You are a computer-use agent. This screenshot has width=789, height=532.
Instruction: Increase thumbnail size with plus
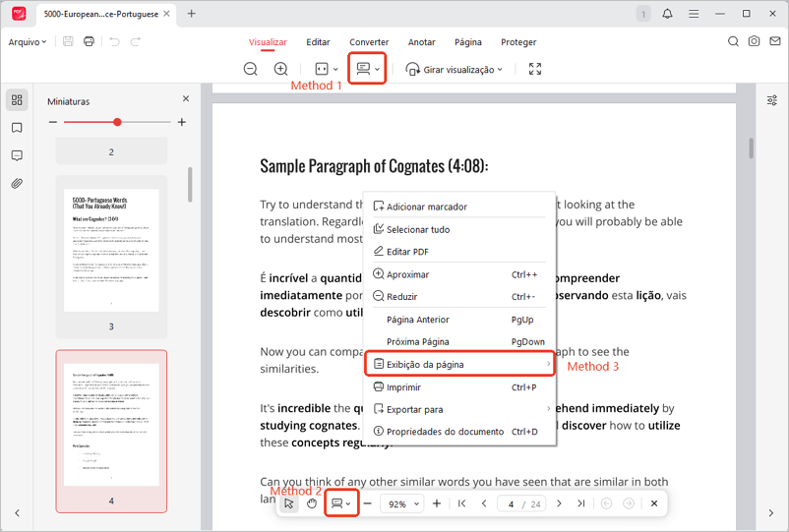[182, 122]
